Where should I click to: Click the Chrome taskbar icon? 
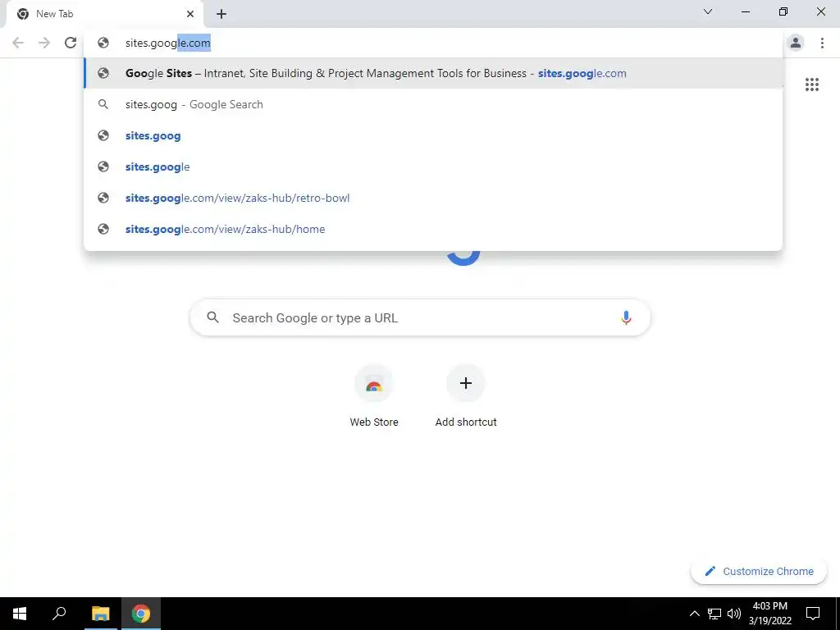(x=141, y=614)
